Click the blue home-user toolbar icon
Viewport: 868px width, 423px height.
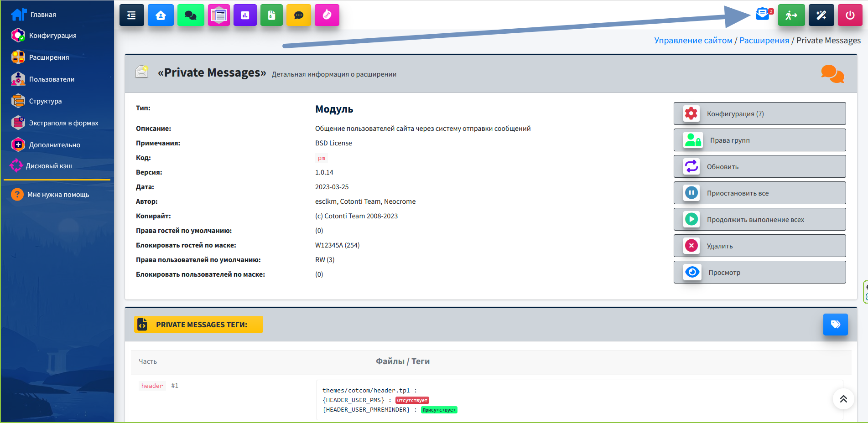pyautogui.click(x=161, y=15)
